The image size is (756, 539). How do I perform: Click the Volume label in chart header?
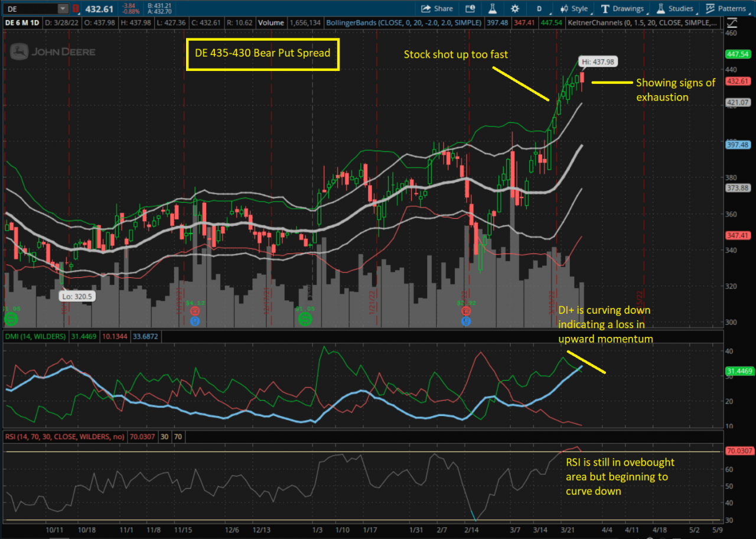271,23
